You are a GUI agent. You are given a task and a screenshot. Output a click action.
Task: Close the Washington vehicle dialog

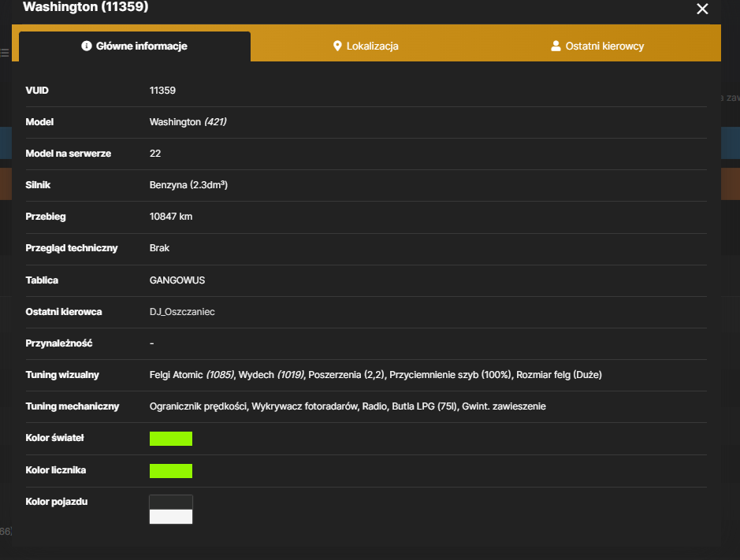[x=702, y=9]
